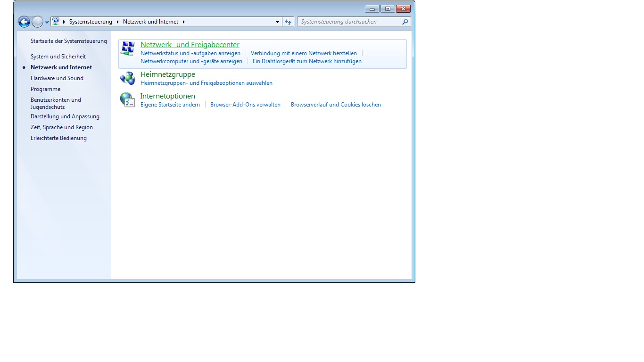The image size is (644, 362).
Task: Expand address bar previous locations dropdown
Action: tap(277, 22)
